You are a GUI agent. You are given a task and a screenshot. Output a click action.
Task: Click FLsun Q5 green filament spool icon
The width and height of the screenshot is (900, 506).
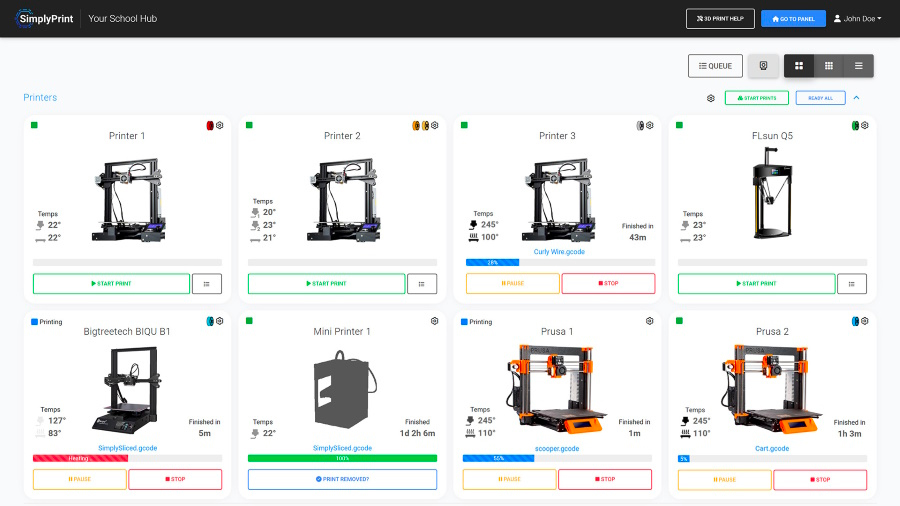pyautogui.click(x=855, y=125)
